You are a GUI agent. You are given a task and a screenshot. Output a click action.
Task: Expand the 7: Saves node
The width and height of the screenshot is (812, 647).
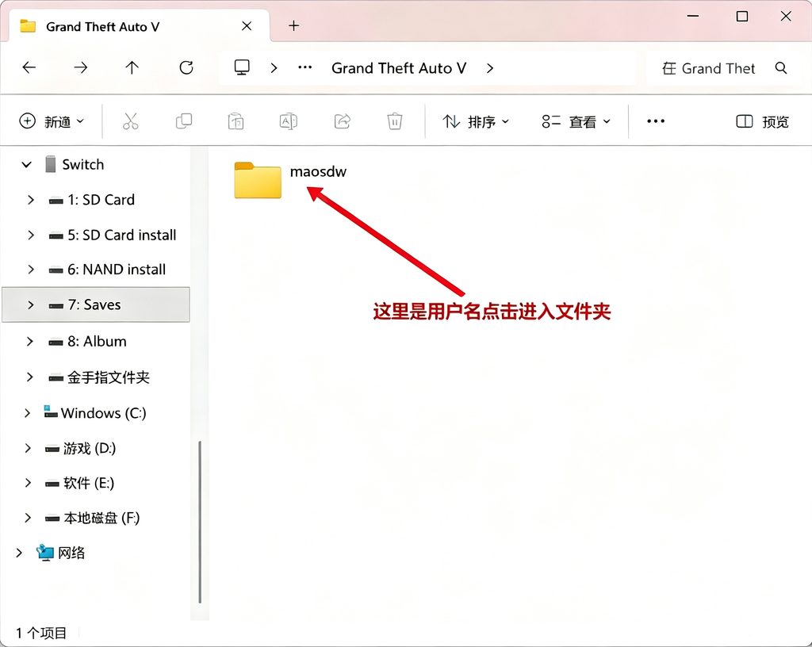coord(31,304)
